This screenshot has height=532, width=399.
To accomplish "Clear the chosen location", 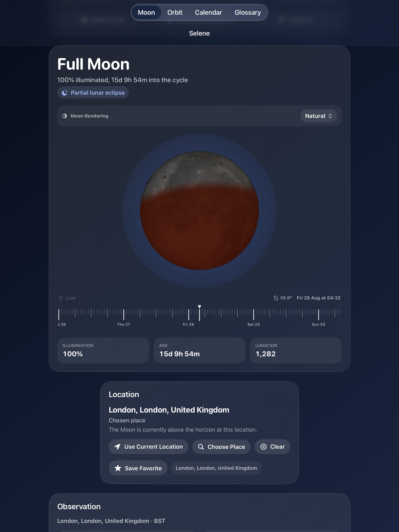I will [x=273, y=447].
